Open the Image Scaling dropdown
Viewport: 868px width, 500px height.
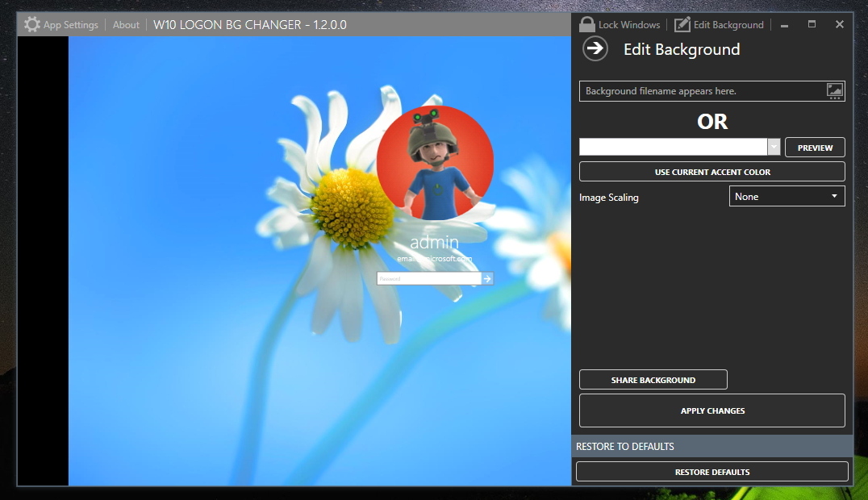tap(786, 196)
